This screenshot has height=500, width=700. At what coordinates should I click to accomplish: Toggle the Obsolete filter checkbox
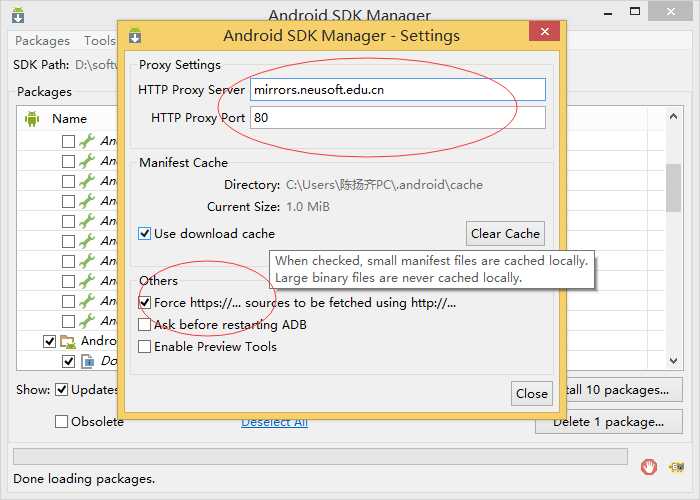click(61, 421)
